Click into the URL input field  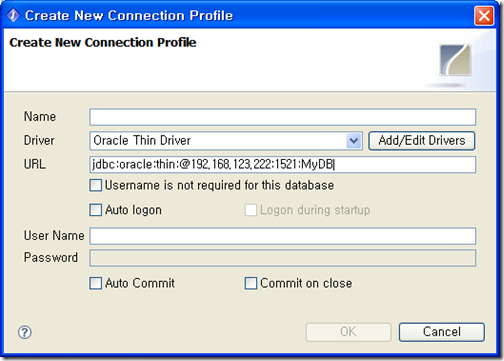click(282, 164)
